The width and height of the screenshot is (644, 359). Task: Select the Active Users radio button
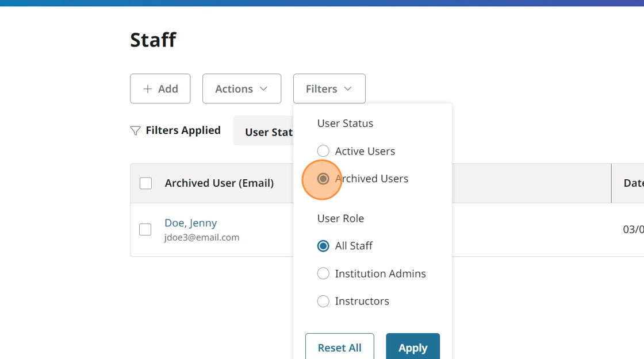(x=323, y=151)
